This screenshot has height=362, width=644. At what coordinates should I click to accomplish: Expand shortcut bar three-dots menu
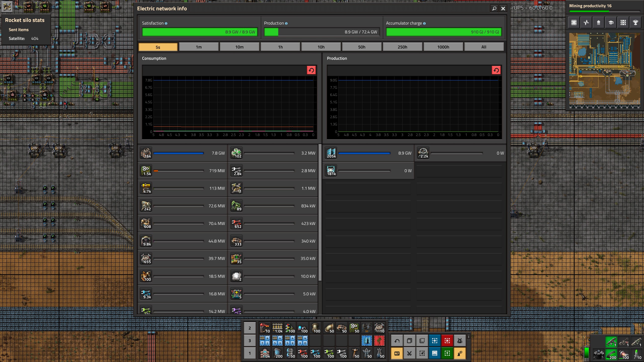[468, 337]
